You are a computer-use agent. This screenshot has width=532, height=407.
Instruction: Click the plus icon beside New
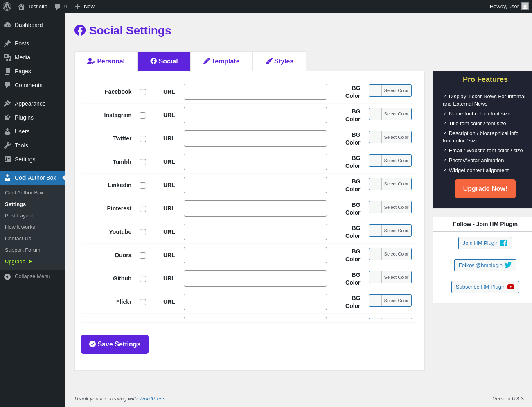[x=77, y=7]
